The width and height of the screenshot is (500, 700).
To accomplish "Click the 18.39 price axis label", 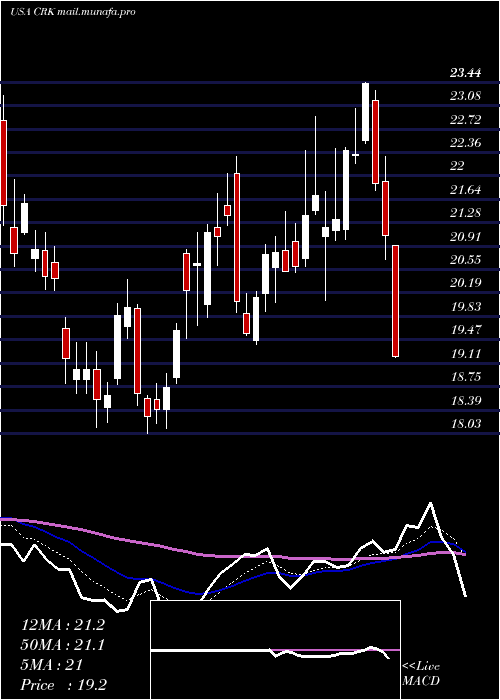I will [x=466, y=400].
